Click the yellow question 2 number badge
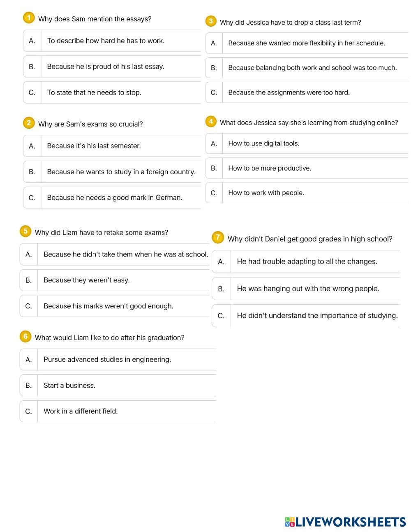 pos(29,123)
